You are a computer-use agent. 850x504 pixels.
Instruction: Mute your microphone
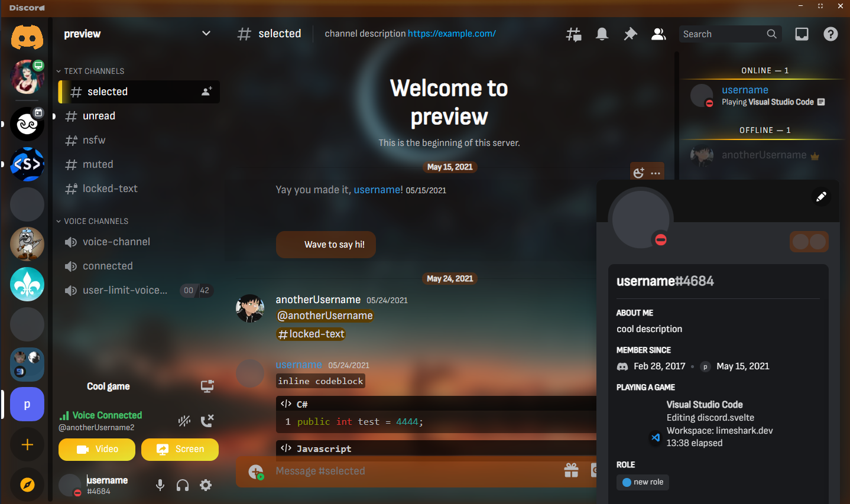[160, 485]
